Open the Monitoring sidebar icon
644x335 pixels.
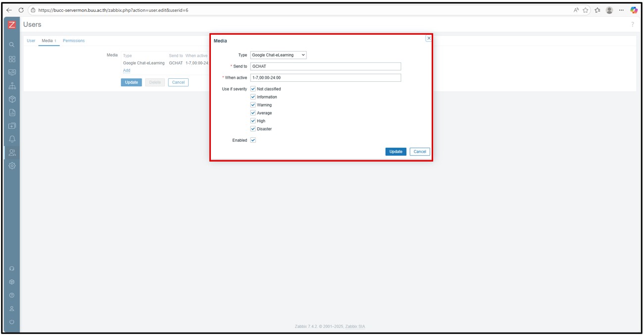click(x=12, y=72)
